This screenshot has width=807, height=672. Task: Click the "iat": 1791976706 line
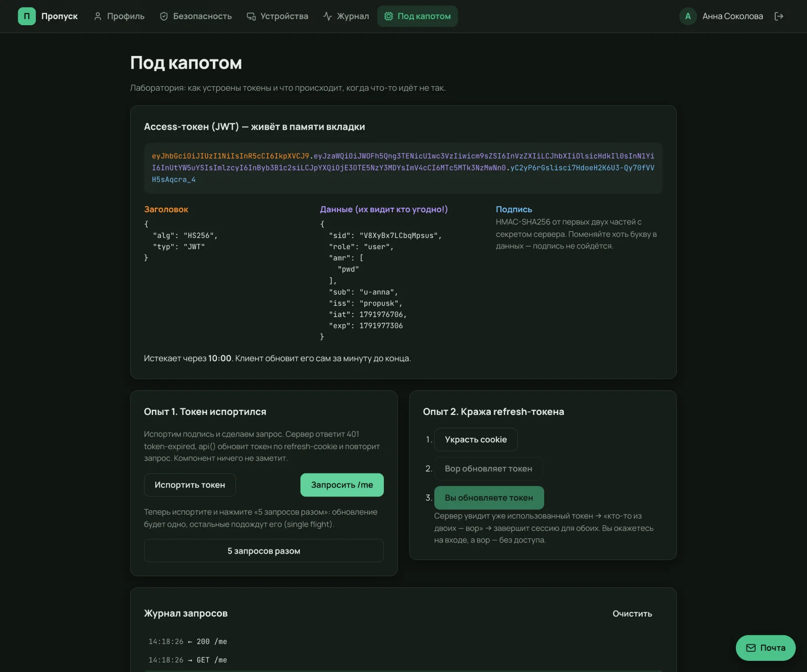click(368, 315)
